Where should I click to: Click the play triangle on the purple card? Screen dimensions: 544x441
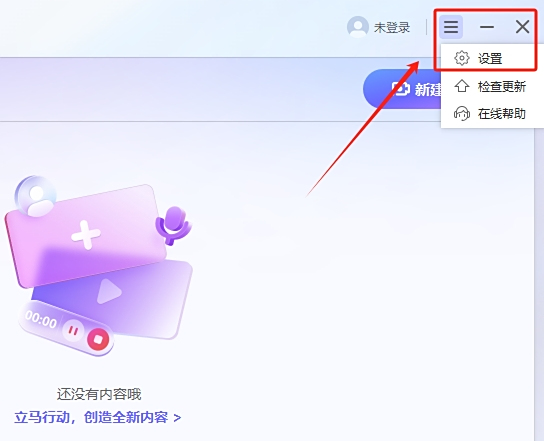109,291
